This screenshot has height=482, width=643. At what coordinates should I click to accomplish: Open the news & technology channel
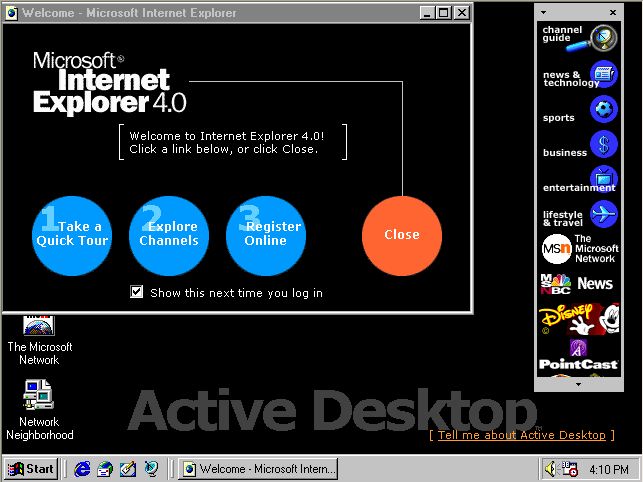click(x=579, y=75)
